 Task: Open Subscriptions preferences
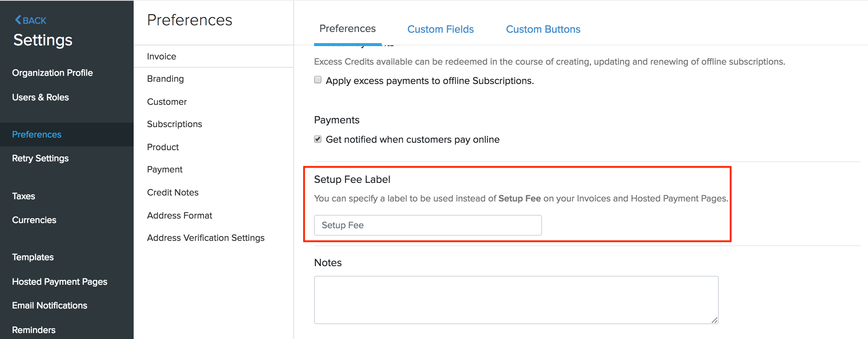pyautogui.click(x=174, y=124)
